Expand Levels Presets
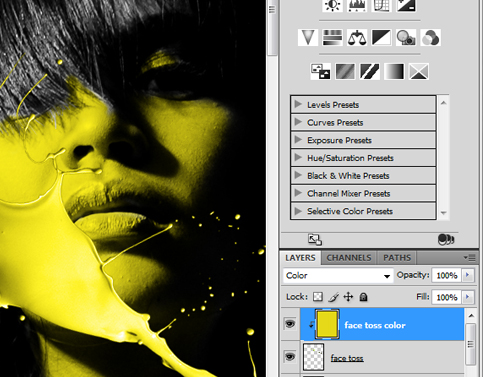483x377 pixels. 298,104
